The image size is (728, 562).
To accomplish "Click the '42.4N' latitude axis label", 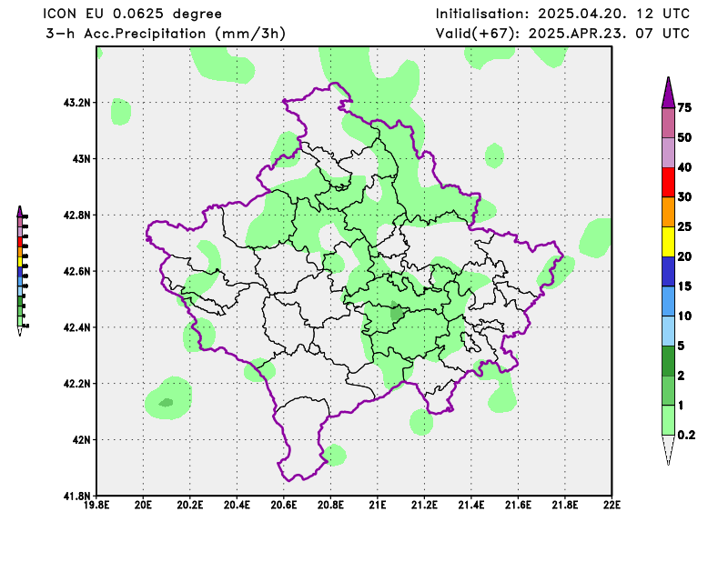I will [x=76, y=327].
